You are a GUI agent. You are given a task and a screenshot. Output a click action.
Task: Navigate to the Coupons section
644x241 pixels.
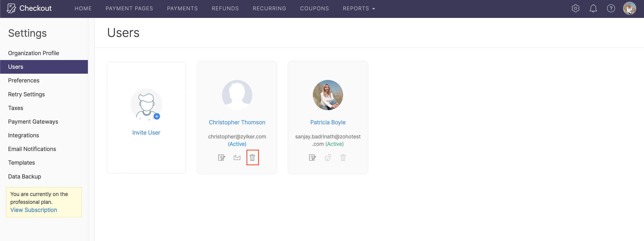(314, 9)
